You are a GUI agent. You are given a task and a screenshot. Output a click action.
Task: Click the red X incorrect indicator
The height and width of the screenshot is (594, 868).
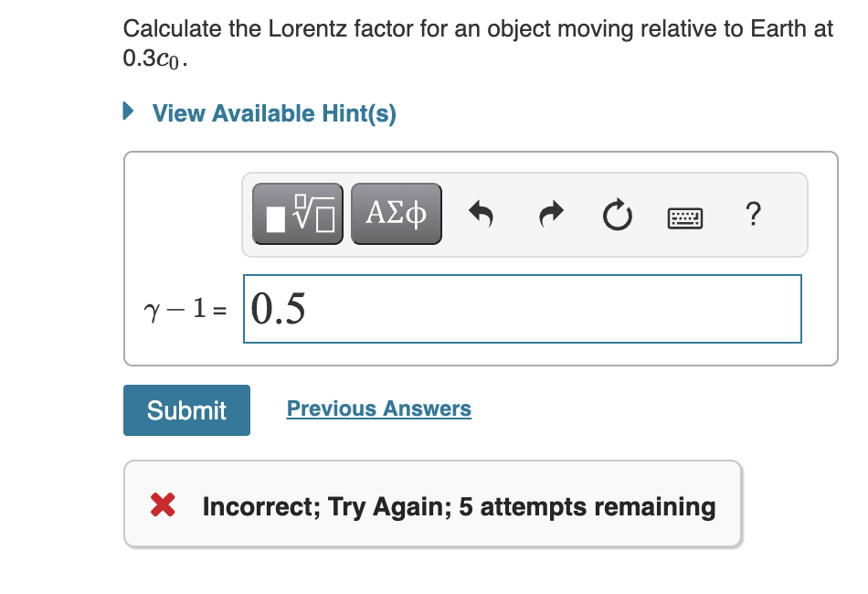164,505
